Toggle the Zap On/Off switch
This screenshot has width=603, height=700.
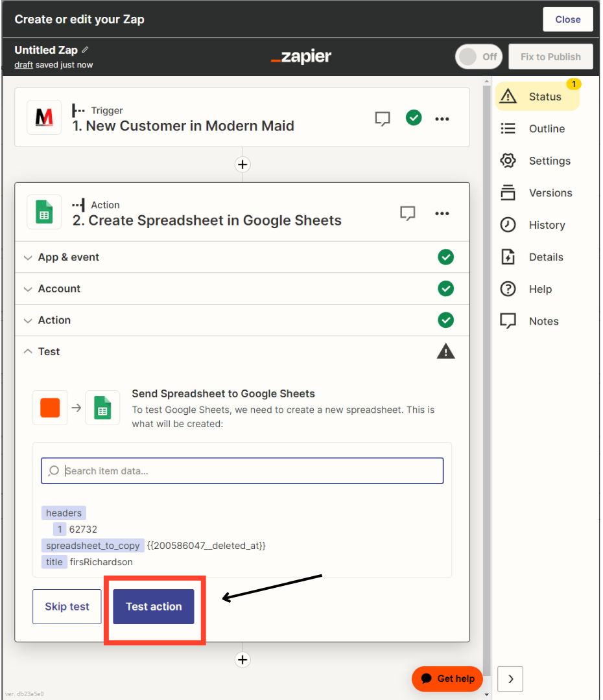[x=479, y=56]
